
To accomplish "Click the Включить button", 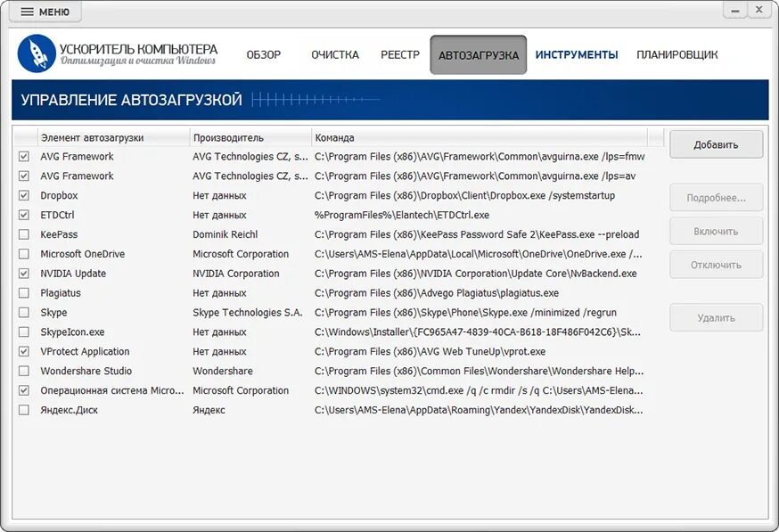I will tap(716, 231).
